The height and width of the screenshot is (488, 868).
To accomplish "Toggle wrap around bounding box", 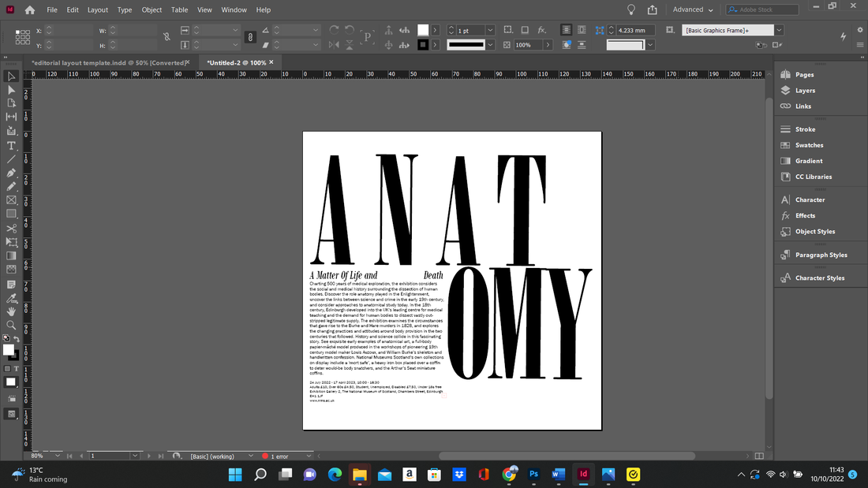I will pyautogui.click(x=582, y=31).
